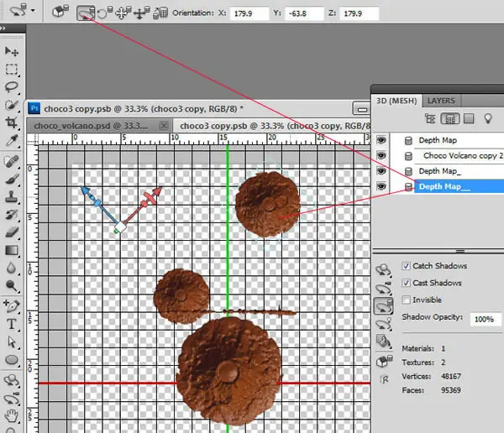
Task: Select the Lasso tool
Action: point(11,86)
